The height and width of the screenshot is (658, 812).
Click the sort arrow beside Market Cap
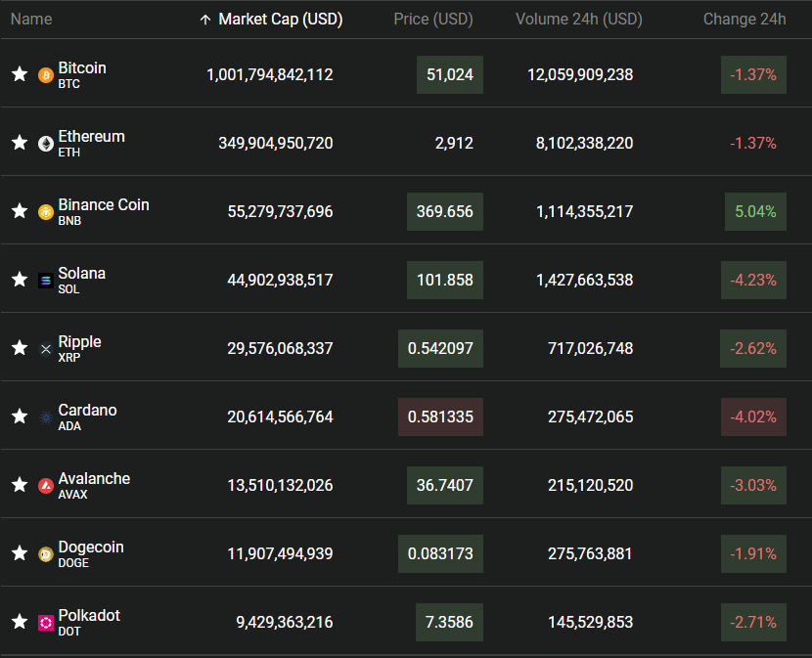pos(205,20)
